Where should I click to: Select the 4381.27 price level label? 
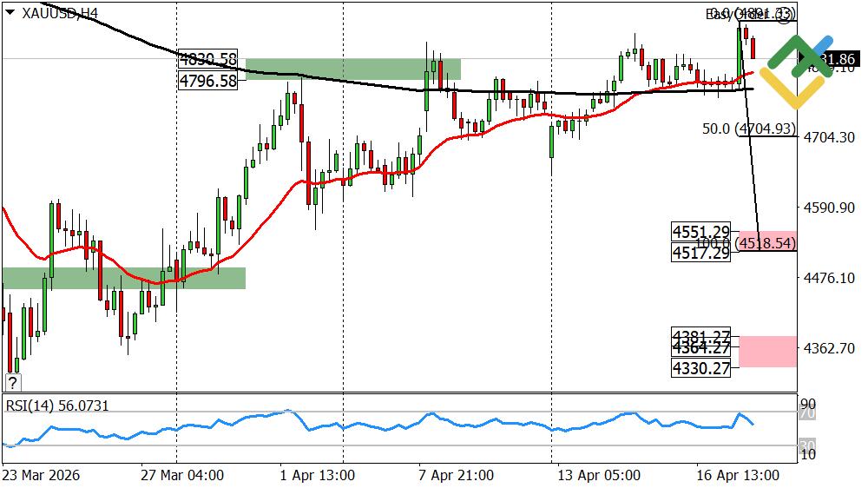pyautogui.click(x=700, y=335)
